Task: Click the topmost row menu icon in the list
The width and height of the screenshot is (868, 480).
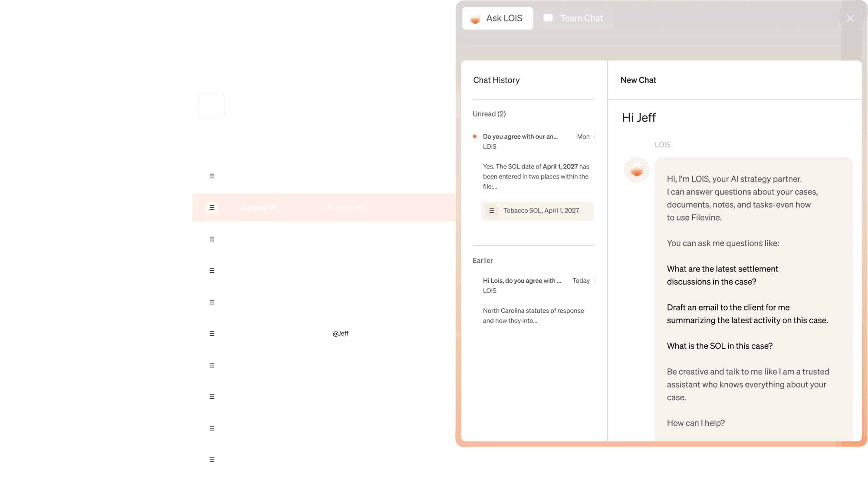Action: [x=212, y=176]
